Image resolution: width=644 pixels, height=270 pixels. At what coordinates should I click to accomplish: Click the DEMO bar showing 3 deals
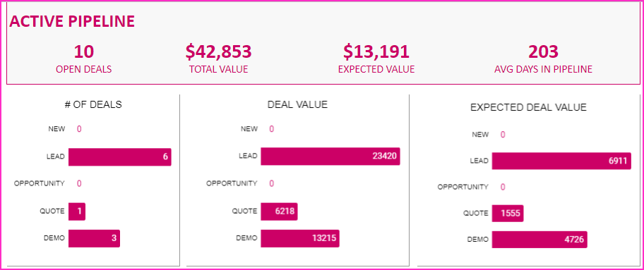[x=94, y=238]
